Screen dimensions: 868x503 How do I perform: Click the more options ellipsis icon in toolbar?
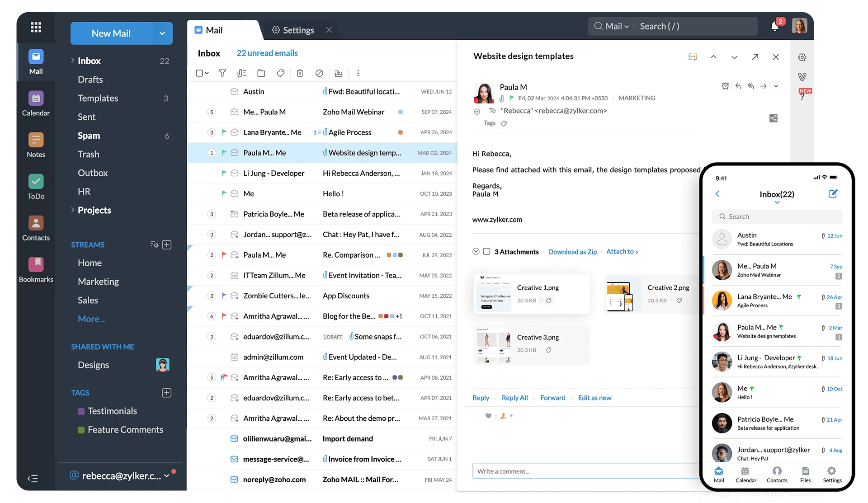(358, 73)
